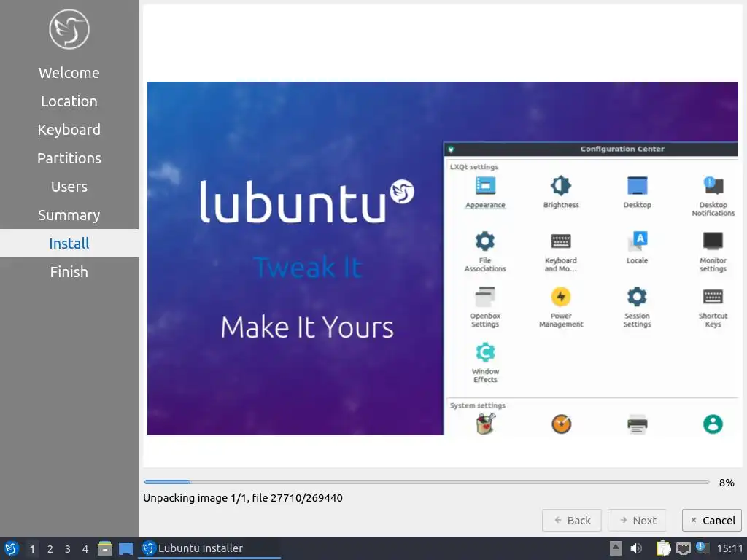Click File Associations gear icon in slideshow
Screen dimensions: 747x560
[485, 241]
